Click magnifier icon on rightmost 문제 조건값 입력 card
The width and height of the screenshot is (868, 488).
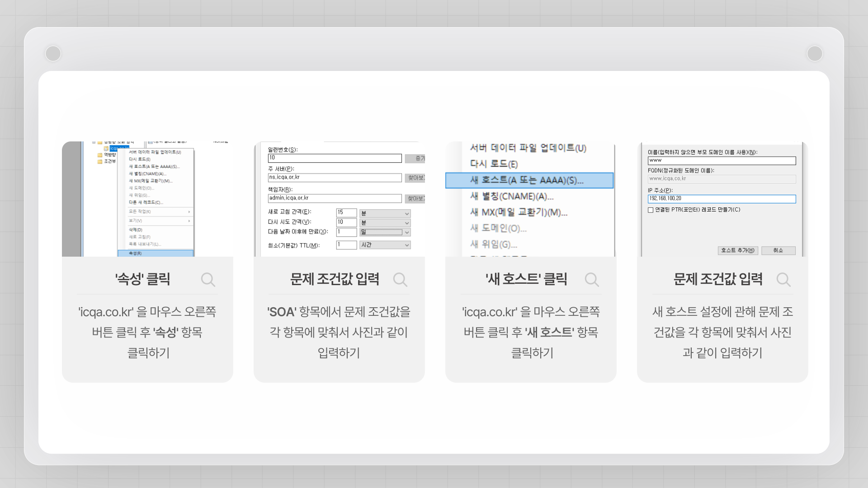pyautogui.click(x=783, y=280)
